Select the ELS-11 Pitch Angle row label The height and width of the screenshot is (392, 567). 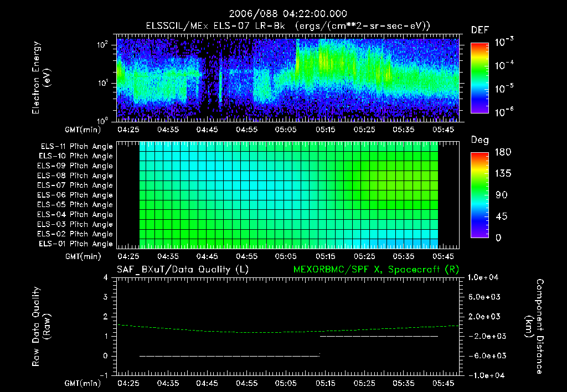coord(76,147)
